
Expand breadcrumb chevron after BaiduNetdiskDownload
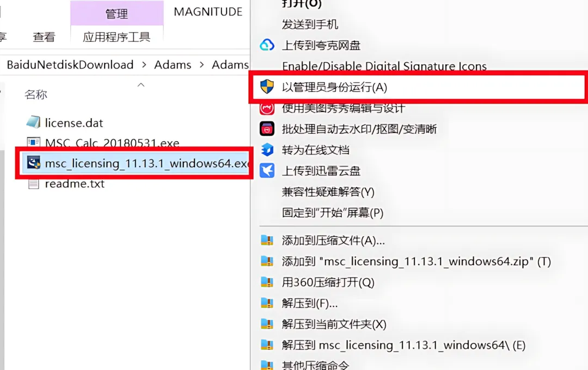tap(144, 65)
